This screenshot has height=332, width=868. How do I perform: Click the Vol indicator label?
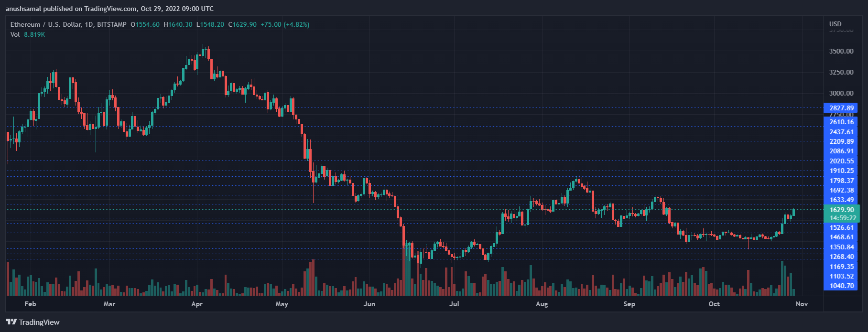[15, 34]
